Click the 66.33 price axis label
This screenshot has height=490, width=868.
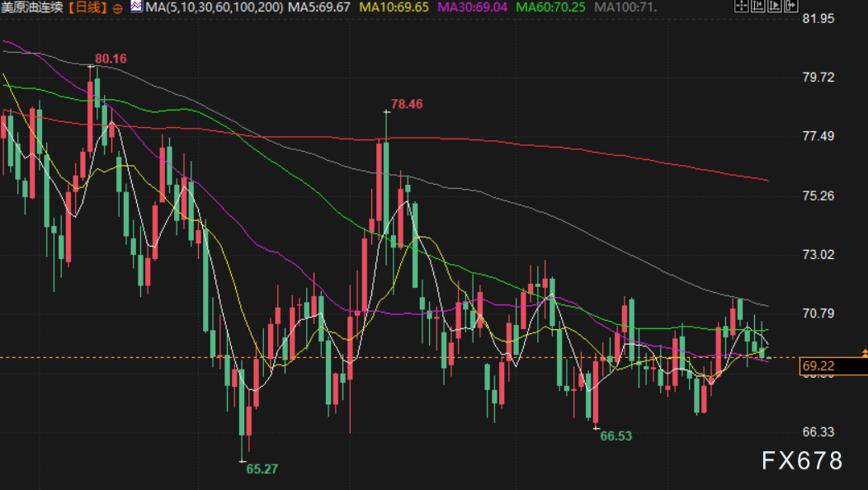pos(818,431)
